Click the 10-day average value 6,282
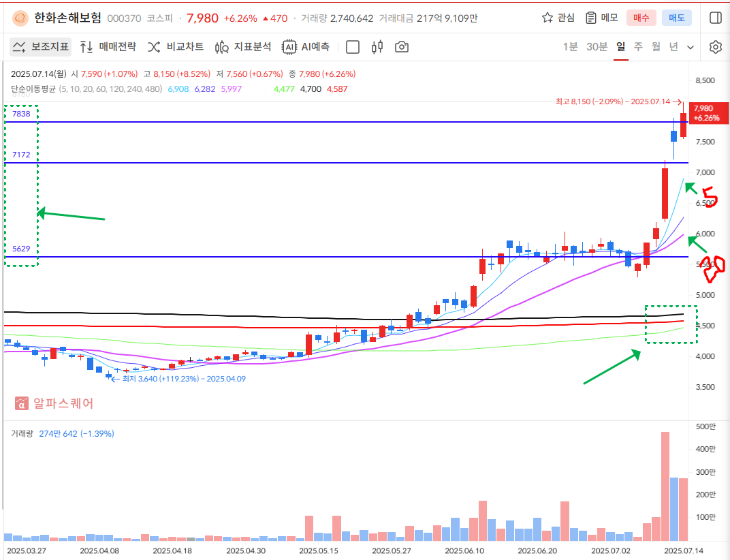The image size is (730, 560). tap(205, 89)
